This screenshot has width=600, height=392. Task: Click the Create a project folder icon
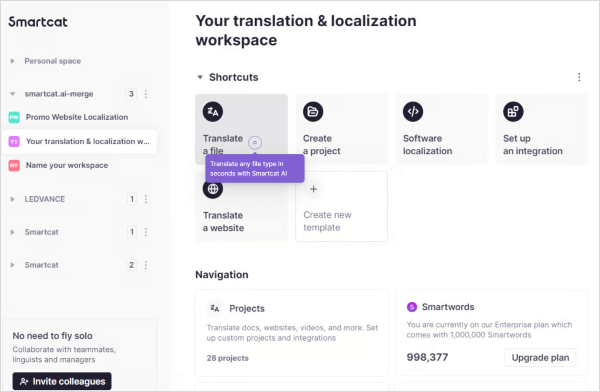pyautogui.click(x=313, y=112)
